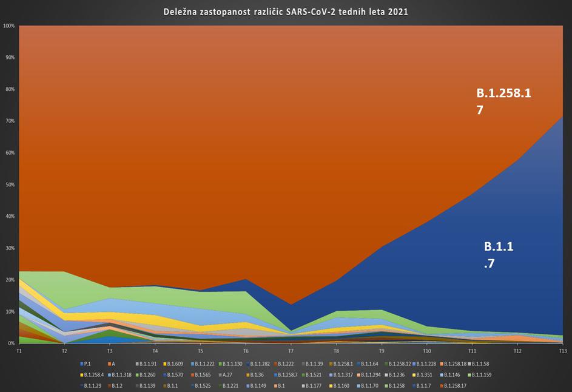The height and width of the screenshot is (392, 572).
Task: Click the white B.1.258.17 data label
Action: point(498,103)
